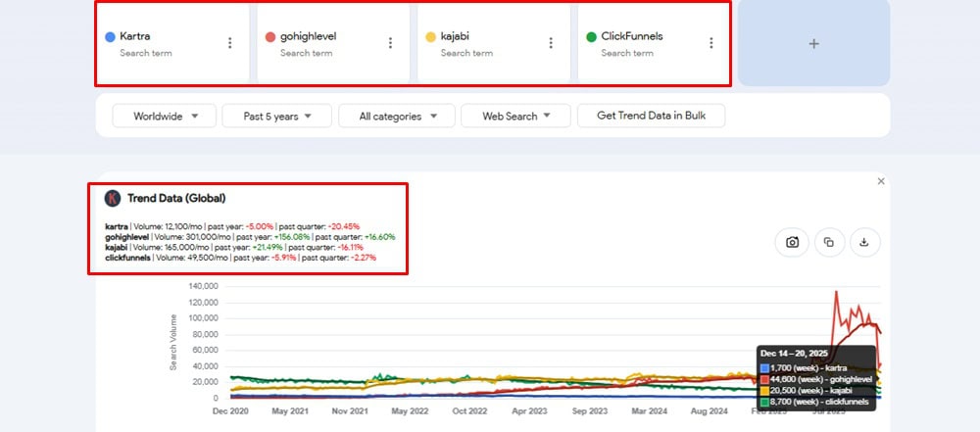Image resolution: width=980 pixels, height=432 pixels.
Task: Take a chart screenshot with camera icon
Action: click(793, 243)
